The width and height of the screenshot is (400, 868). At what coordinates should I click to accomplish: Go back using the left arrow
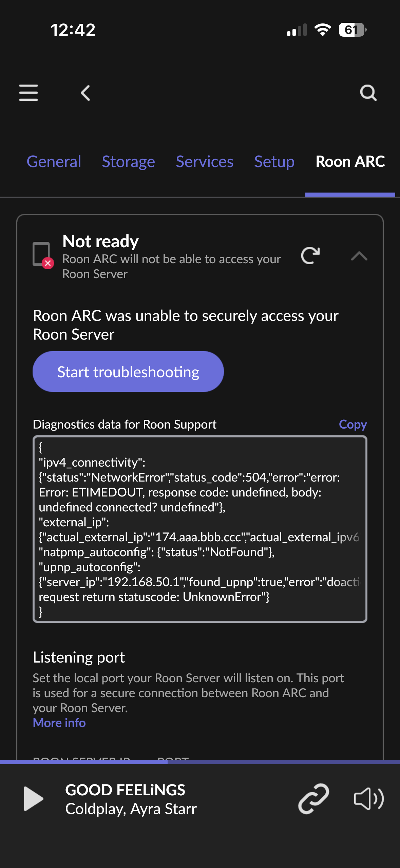point(85,93)
